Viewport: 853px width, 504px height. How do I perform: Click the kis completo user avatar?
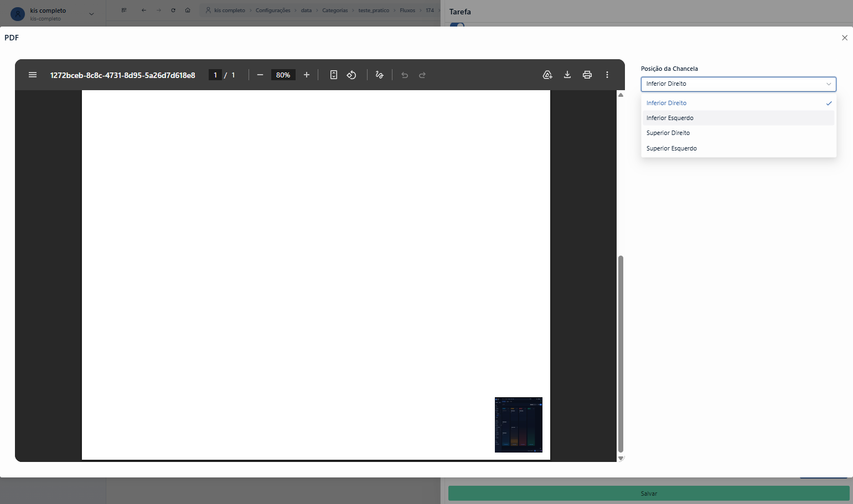[x=18, y=14]
